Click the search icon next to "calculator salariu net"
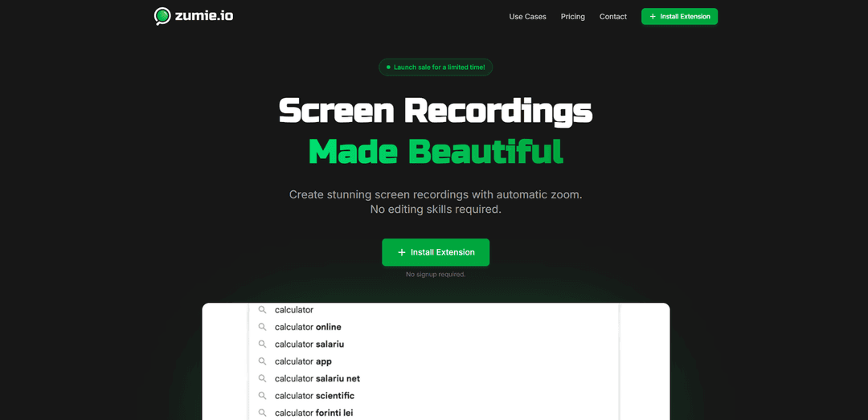868x420 pixels. point(262,378)
